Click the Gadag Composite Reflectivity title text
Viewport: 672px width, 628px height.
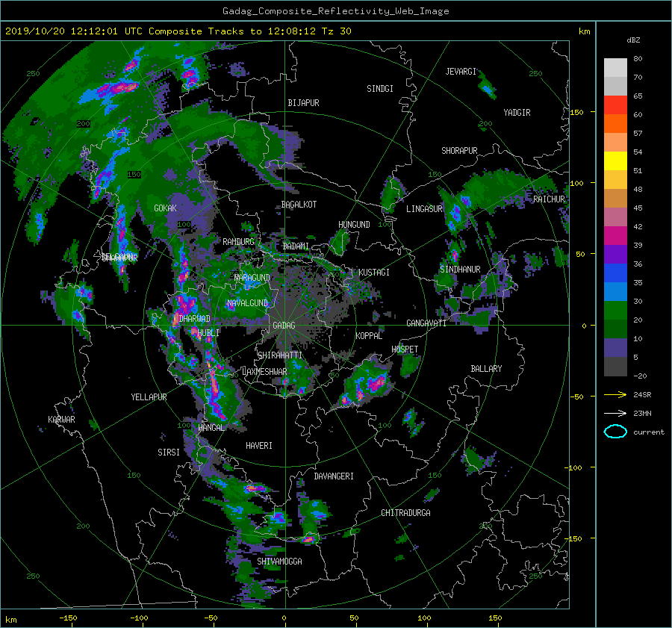click(x=335, y=11)
